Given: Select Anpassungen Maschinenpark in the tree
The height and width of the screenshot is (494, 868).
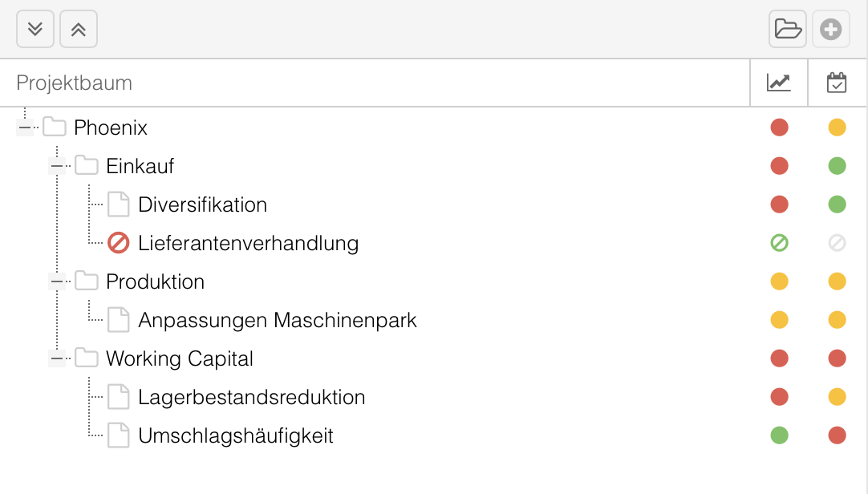Looking at the screenshot, I should coord(277,320).
